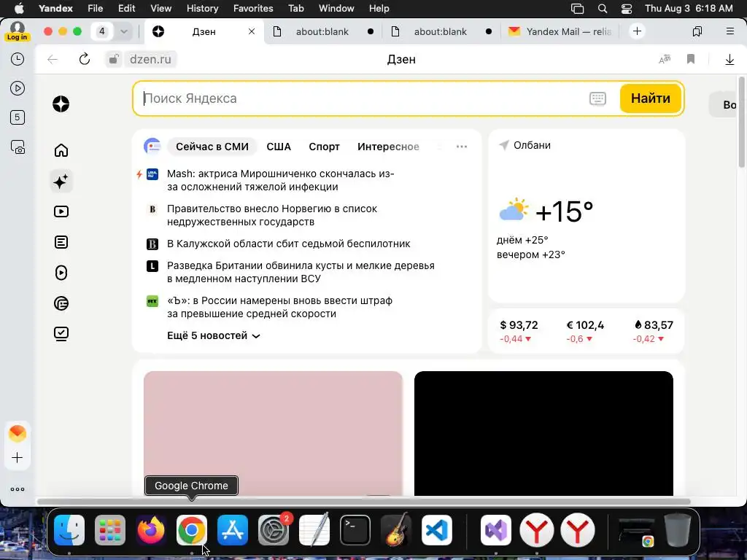
Task: Open the screenshot camera tool in the sidebar
Action: [18, 147]
